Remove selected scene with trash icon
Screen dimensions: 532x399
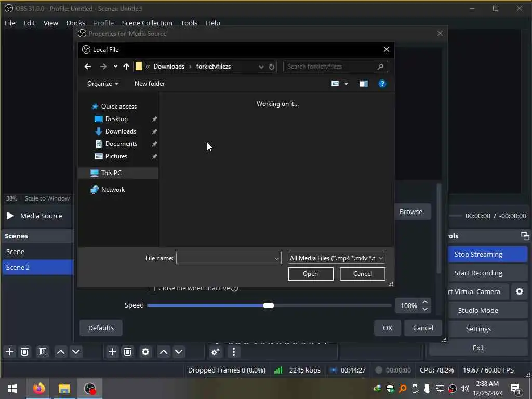(x=24, y=352)
